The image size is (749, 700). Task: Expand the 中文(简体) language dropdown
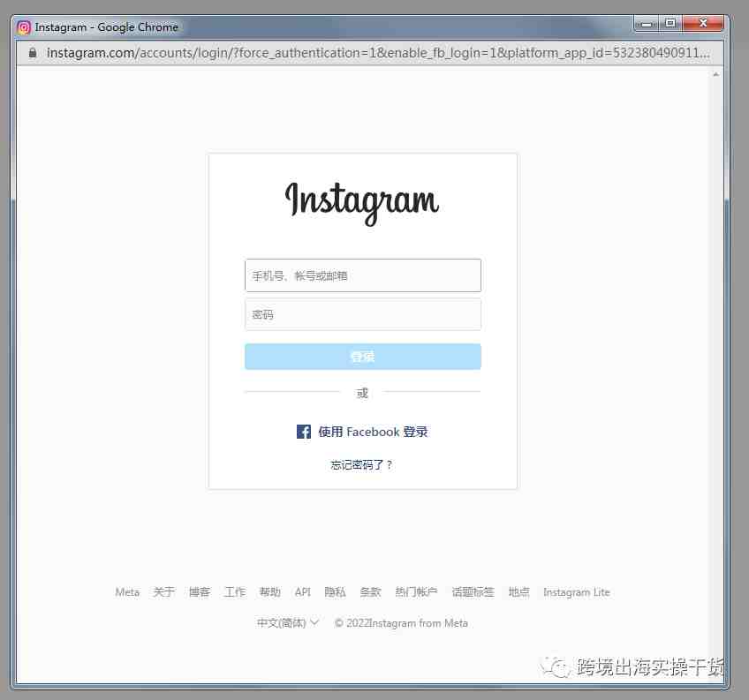click(288, 622)
